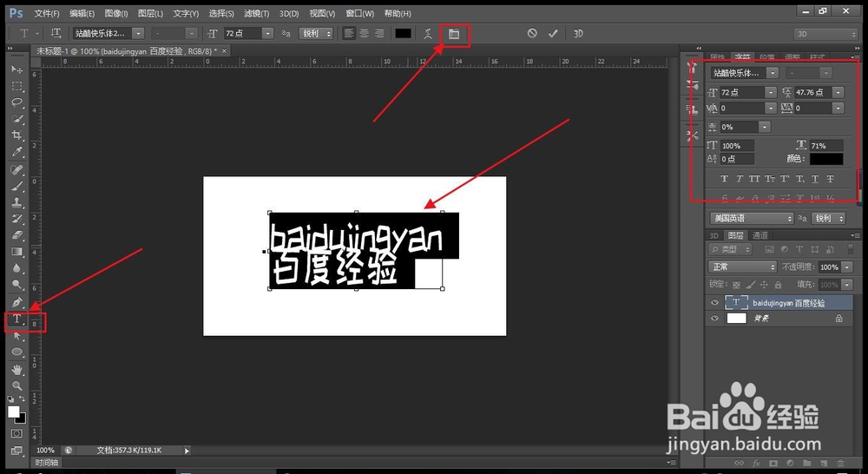Select the Horizontal Type tool
Screen dimensions: 868x474
click(x=17, y=319)
